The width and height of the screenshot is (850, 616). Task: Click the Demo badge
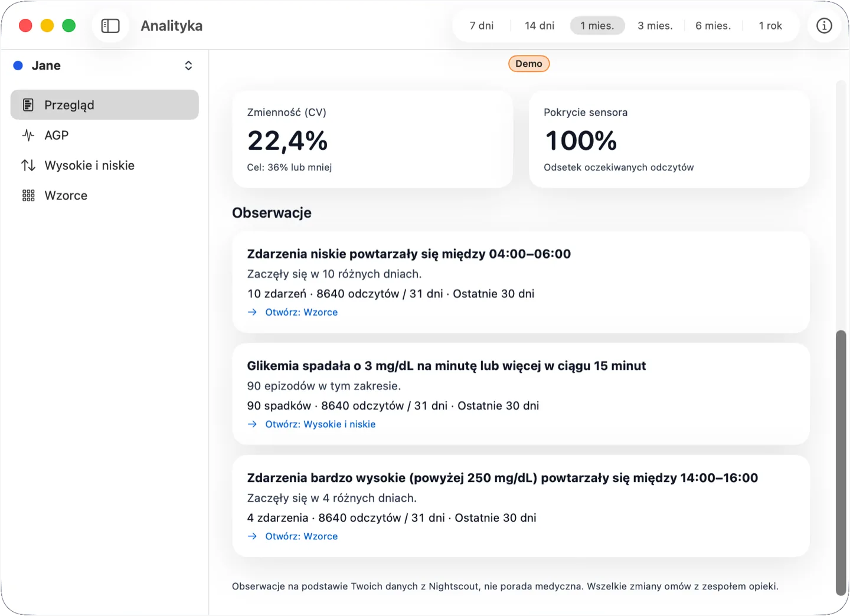pos(529,64)
